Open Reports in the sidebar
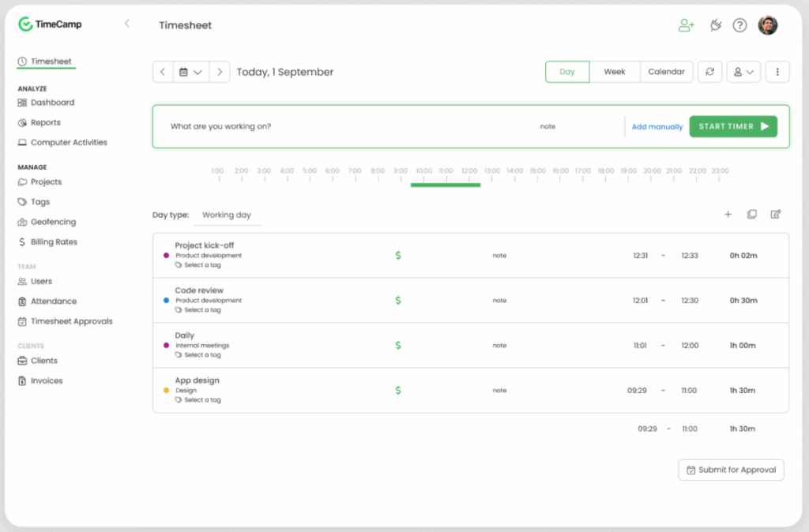Screen dimensions: 809x532 point(40,122)
